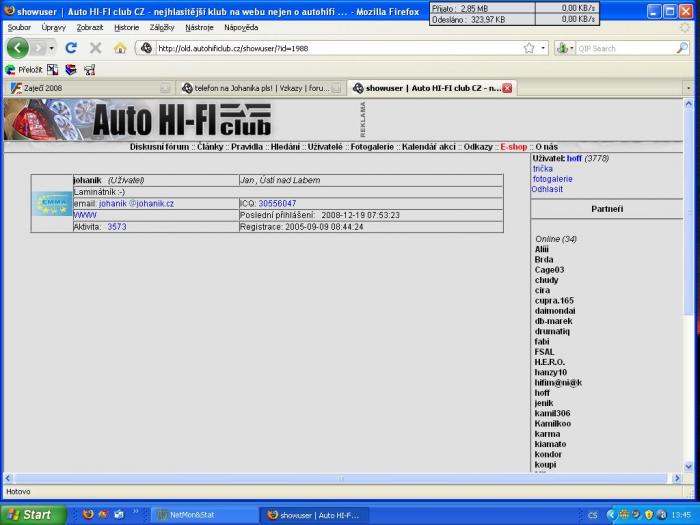Screen dimensions: 700x525
Task: Click the Odhlásit logout link
Action: coord(547,189)
